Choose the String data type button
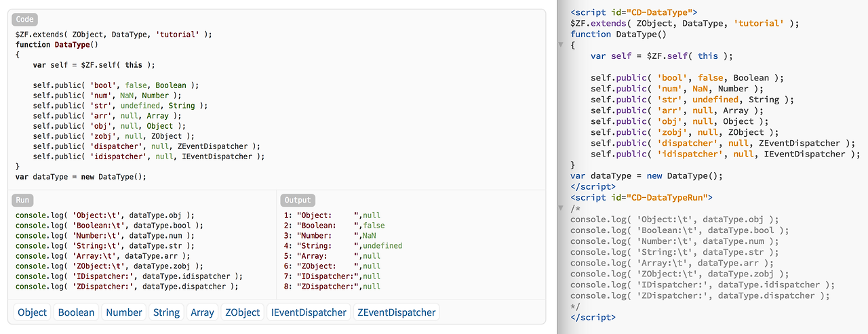868x334 pixels. (166, 312)
